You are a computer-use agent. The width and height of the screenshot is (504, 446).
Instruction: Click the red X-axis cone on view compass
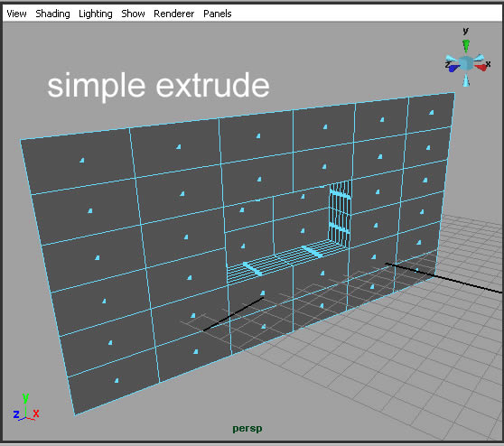481,67
